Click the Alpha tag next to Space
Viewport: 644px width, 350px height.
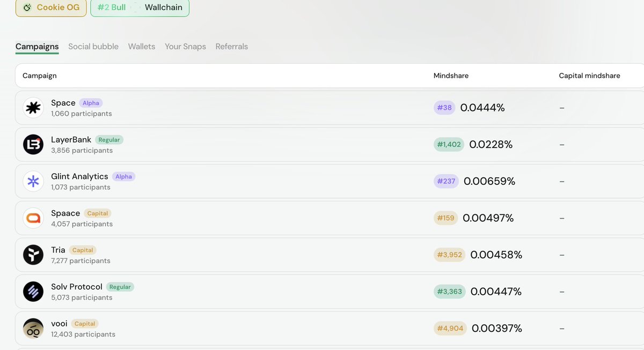point(91,103)
